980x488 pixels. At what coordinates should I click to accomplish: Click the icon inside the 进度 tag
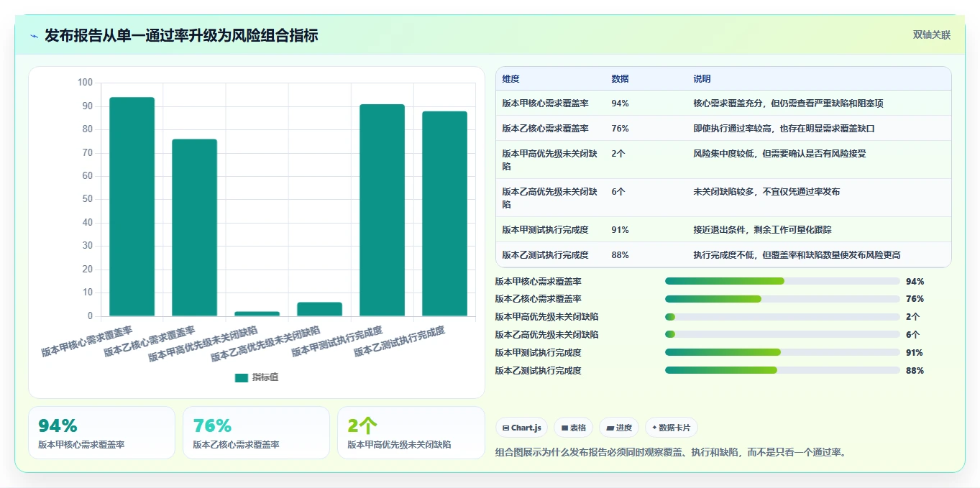click(610, 428)
